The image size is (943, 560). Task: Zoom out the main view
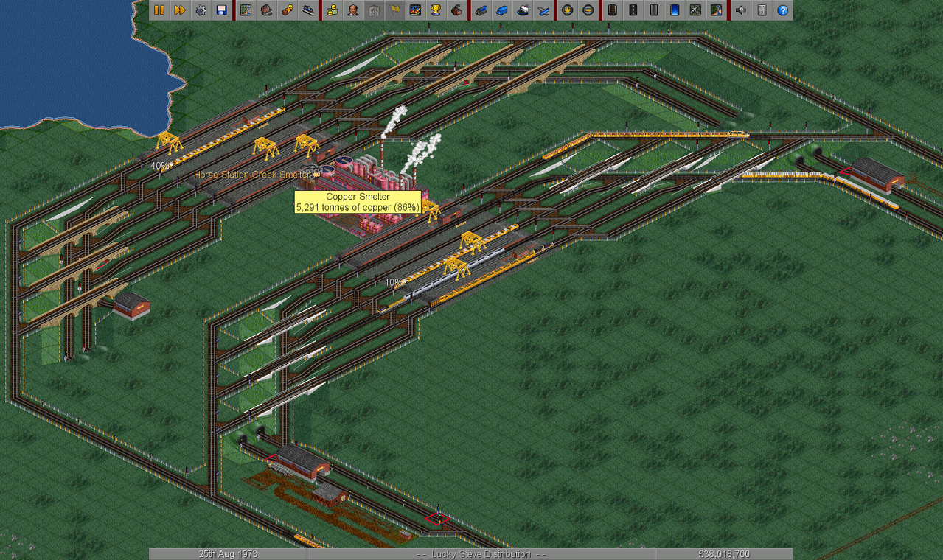[588, 10]
